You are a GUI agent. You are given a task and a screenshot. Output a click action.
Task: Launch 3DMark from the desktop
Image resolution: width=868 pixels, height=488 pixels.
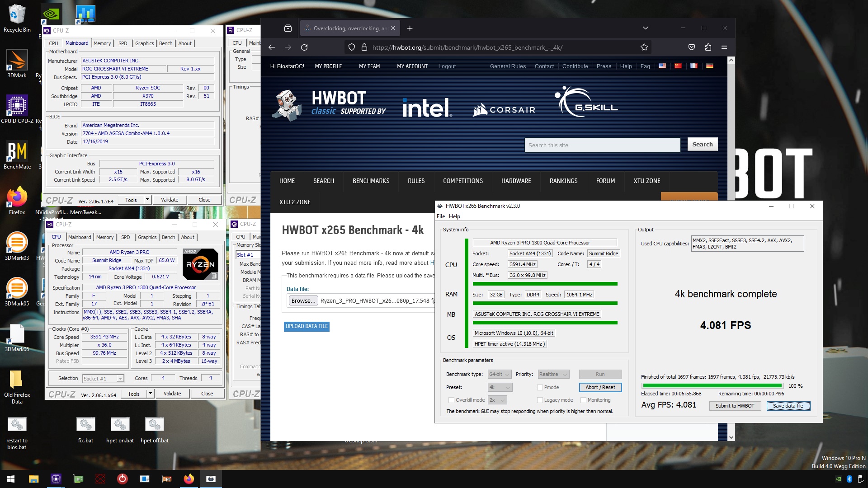tap(17, 63)
